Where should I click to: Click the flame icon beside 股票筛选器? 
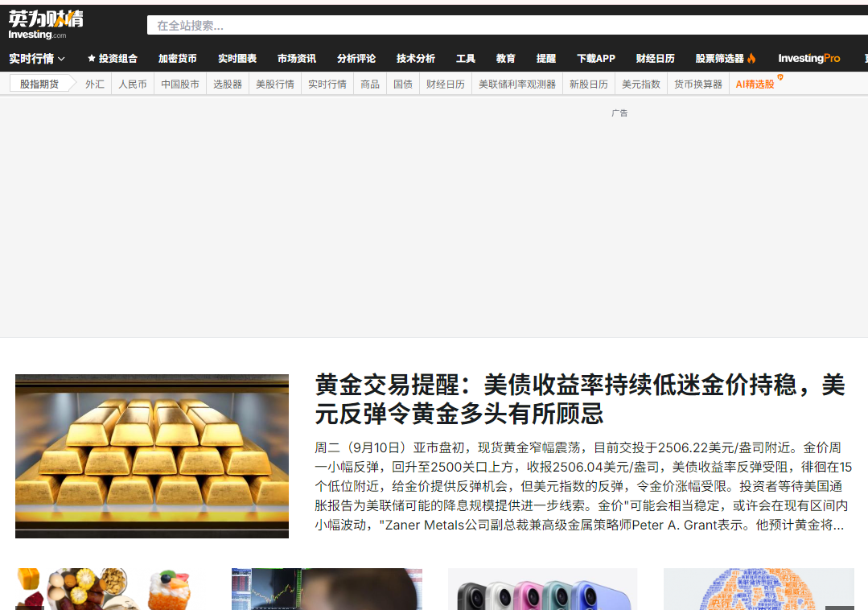[751, 58]
